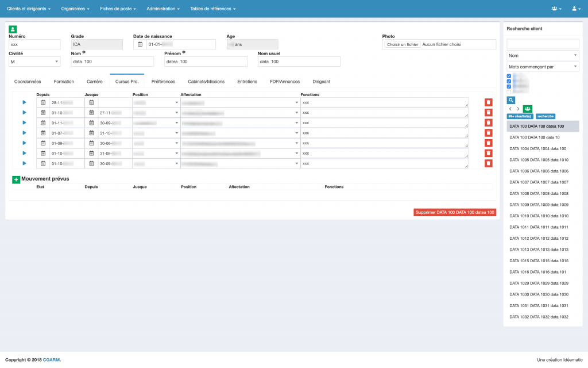Click the green client profile icon above Numéro

point(13,29)
